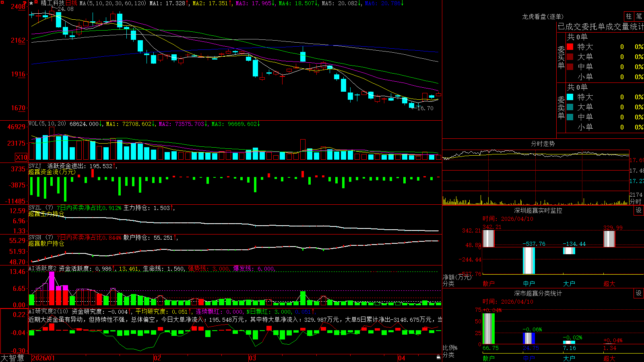Click 散户持仓: 55.251 value
644x362 pixels.
[150, 238]
